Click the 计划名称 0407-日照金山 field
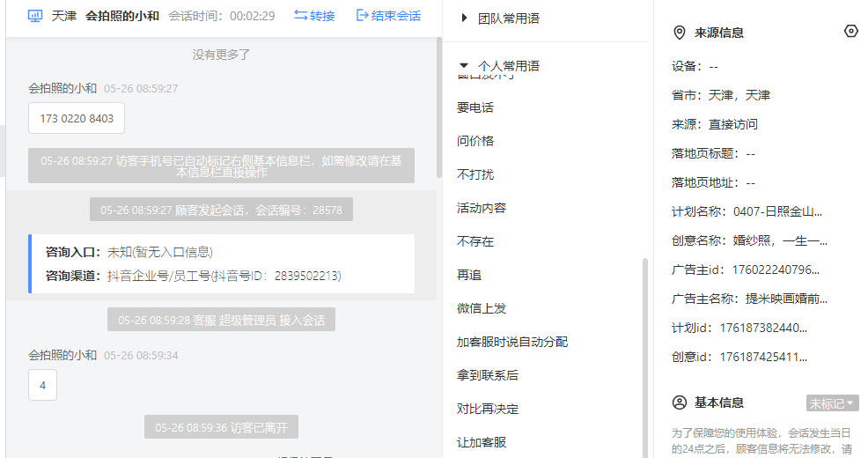Screen dimensions: 868x458 tap(747, 211)
